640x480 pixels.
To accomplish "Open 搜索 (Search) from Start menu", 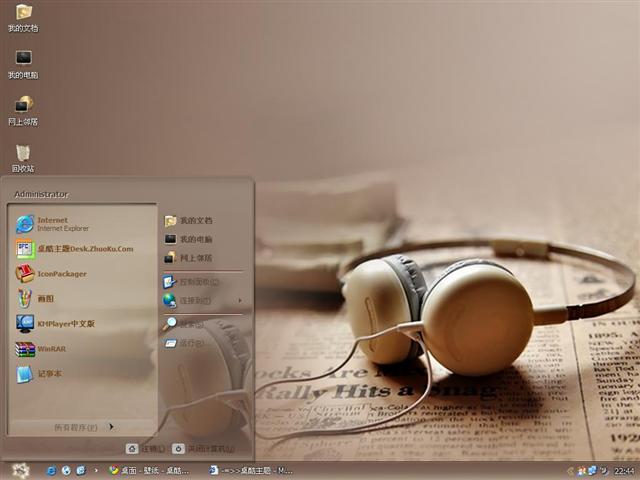I will (x=190, y=324).
